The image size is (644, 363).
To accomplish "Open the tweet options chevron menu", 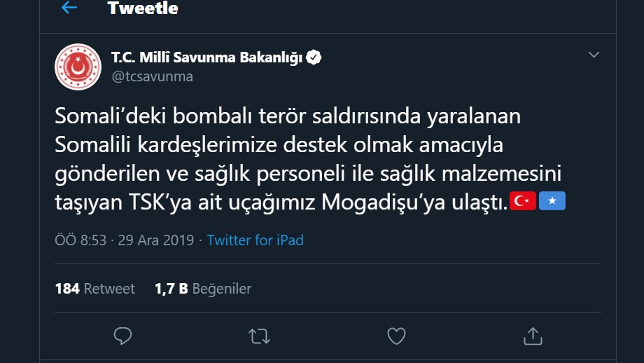I will coord(594,55).
